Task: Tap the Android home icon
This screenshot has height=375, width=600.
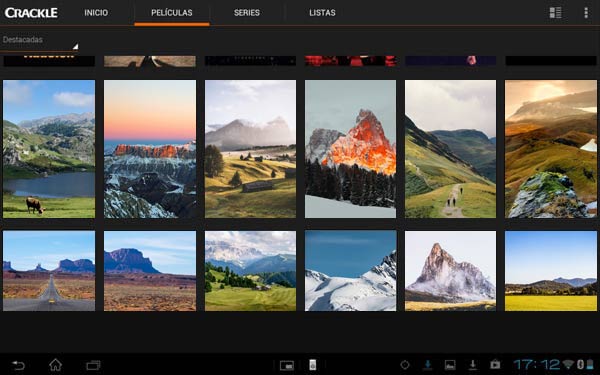Action: click(55, 365)
